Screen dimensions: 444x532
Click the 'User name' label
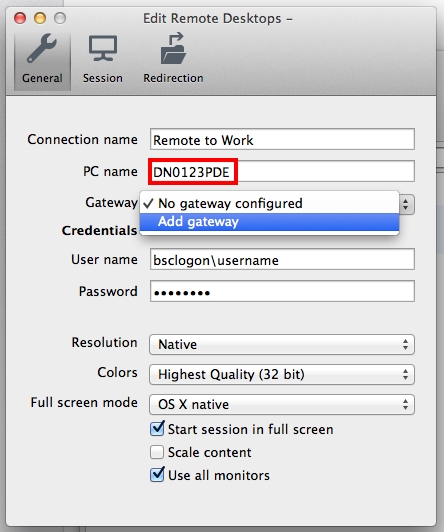coord(104,260)
